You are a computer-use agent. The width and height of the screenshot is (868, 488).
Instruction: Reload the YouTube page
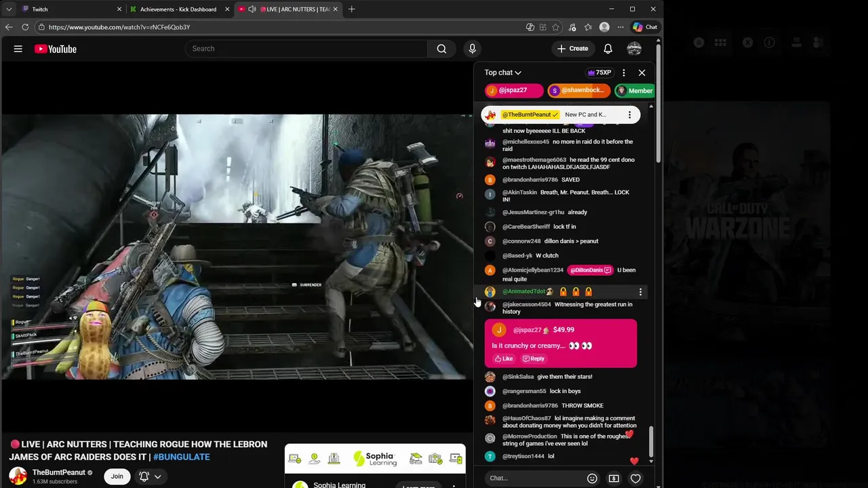25,27
